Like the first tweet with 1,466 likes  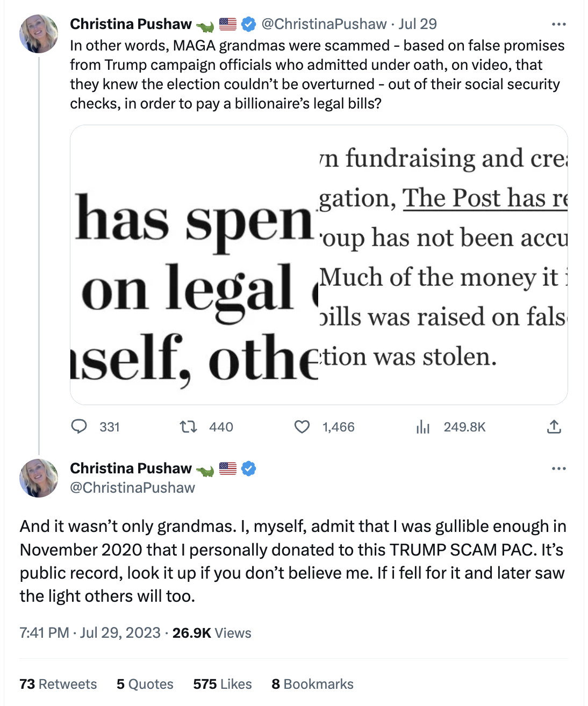pos(302,427)
